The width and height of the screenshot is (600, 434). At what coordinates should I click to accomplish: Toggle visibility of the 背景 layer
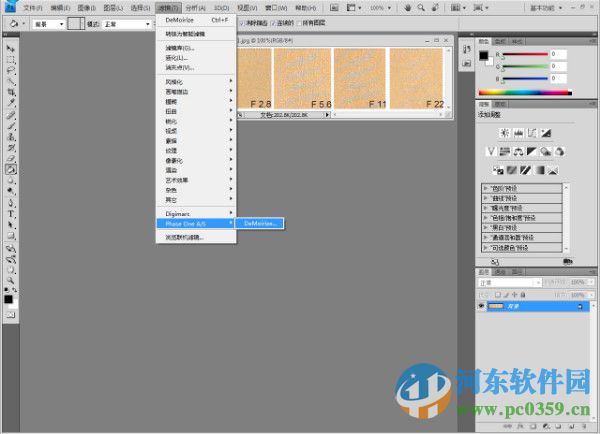(x=481, y=306)
